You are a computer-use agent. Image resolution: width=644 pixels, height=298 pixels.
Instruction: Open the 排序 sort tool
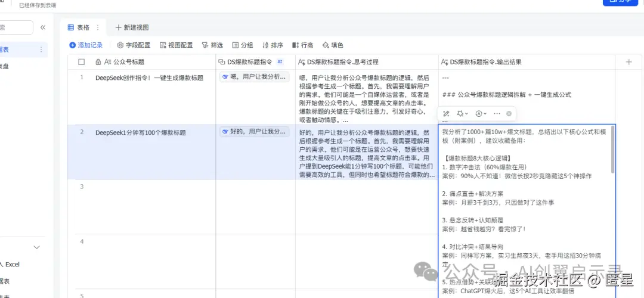[x=273, y=45]
